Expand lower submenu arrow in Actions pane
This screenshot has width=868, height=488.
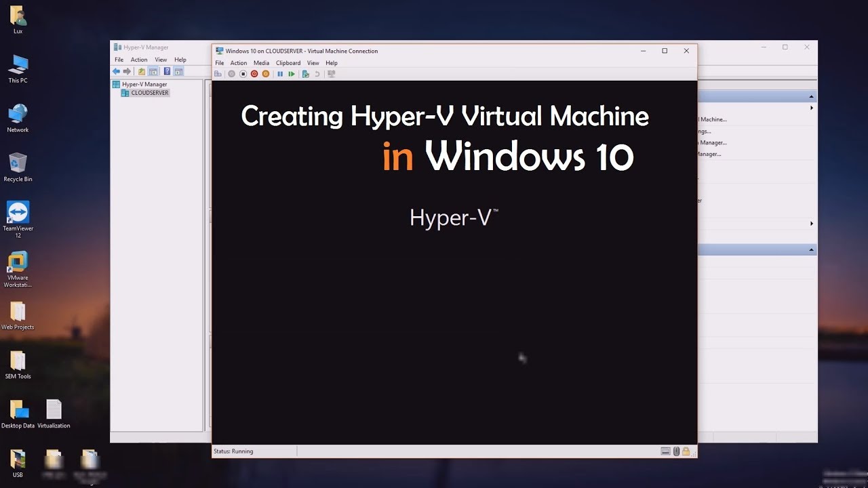click(x=812, y=224)
